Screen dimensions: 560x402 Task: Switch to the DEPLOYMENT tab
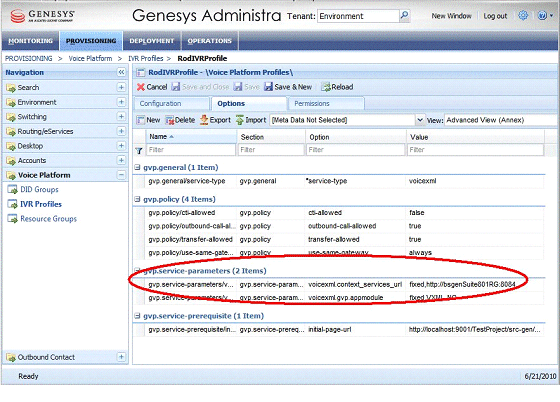[152, 41]
